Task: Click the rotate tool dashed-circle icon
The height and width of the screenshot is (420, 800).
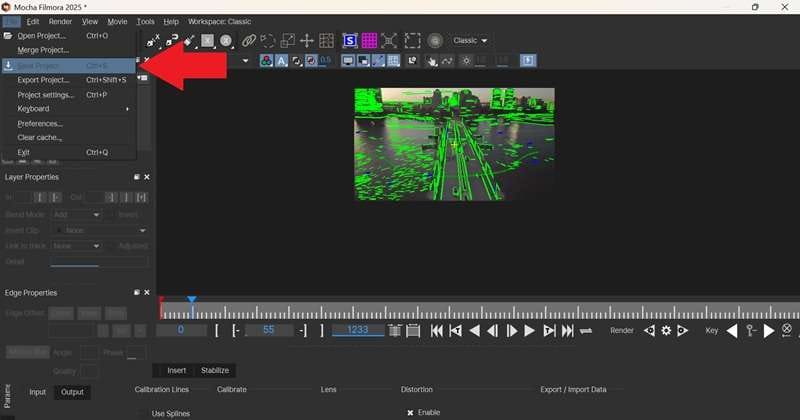Action: click(x=268, y=40)
